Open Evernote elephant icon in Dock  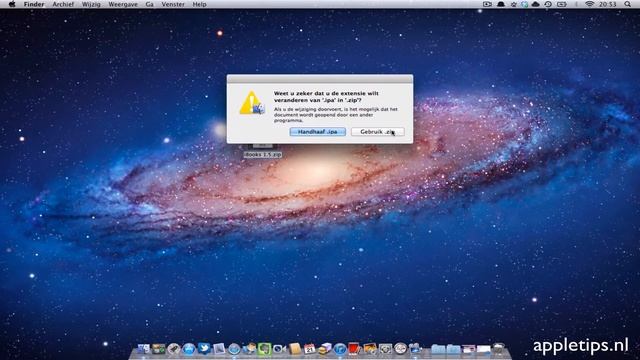point(264,349)
